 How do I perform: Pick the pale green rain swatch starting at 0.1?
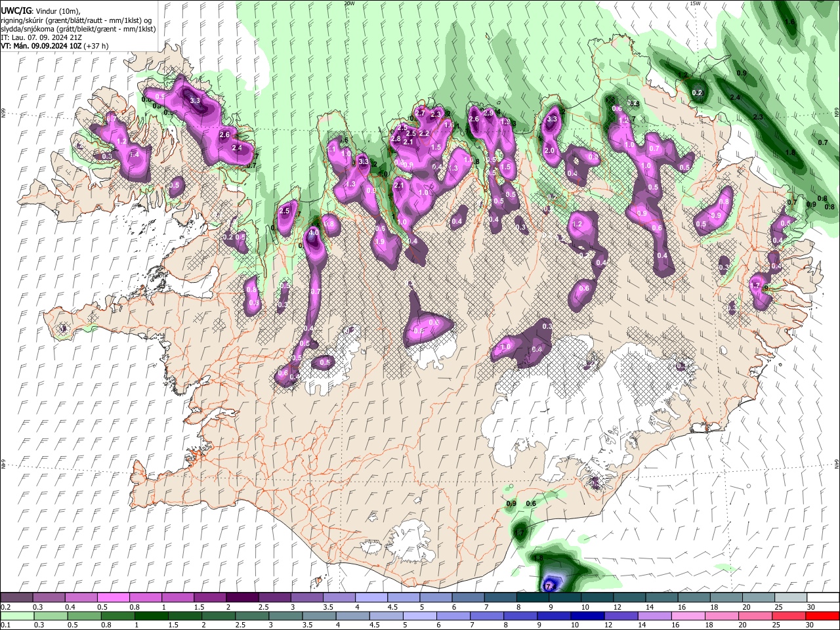click(17, 616)
